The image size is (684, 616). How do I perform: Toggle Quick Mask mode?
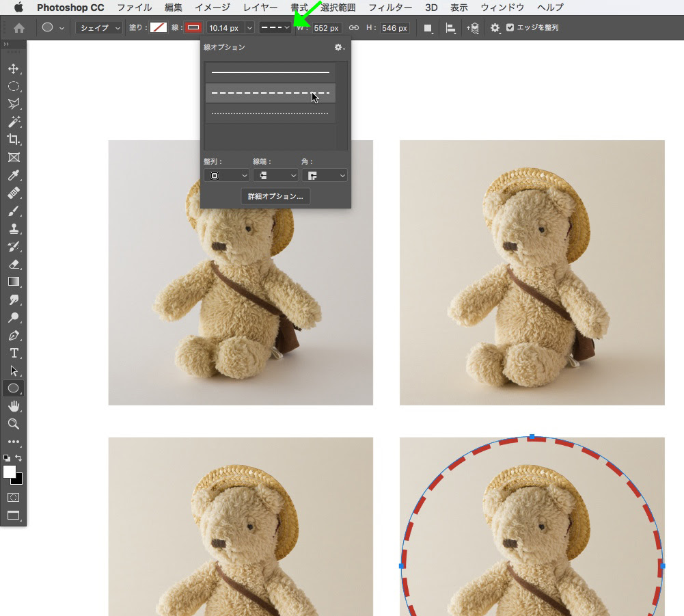(14, 497)
